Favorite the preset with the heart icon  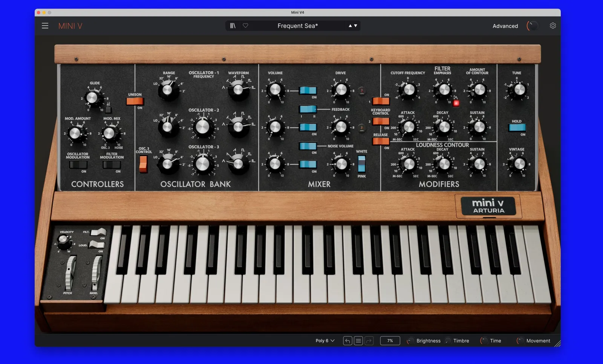pos(245,26)
